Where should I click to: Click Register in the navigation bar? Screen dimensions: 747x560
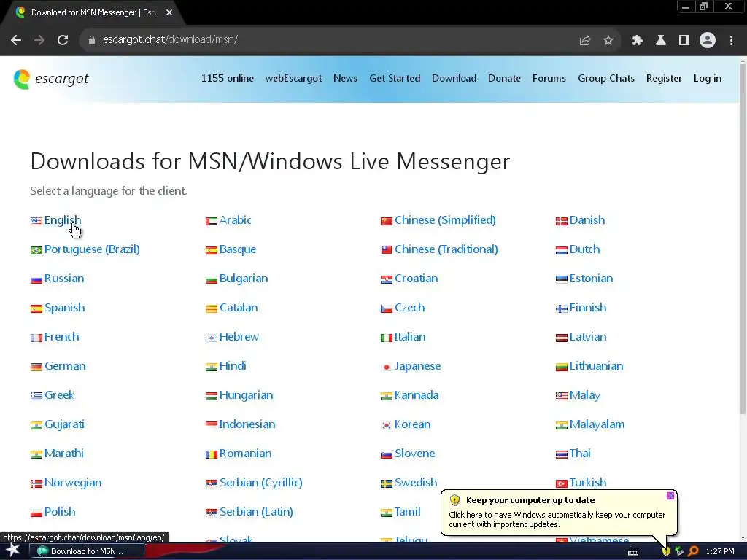(x=664, y=79)
